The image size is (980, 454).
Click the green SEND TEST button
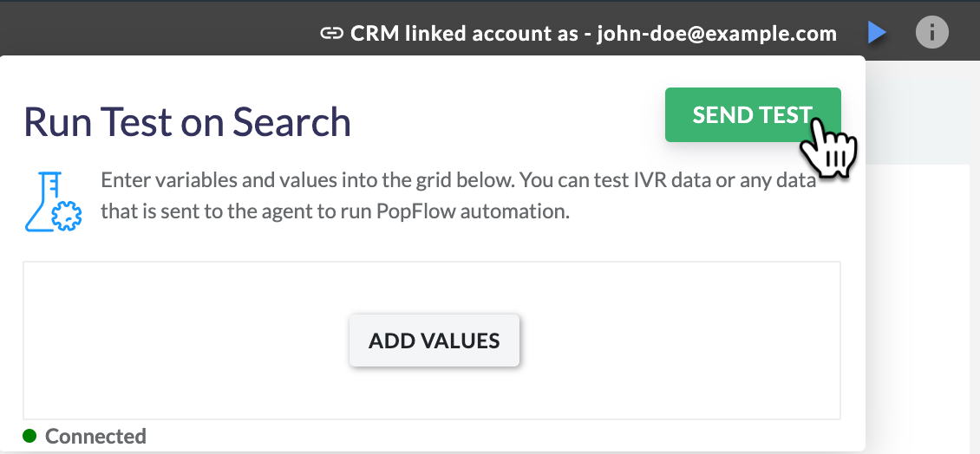753,115
